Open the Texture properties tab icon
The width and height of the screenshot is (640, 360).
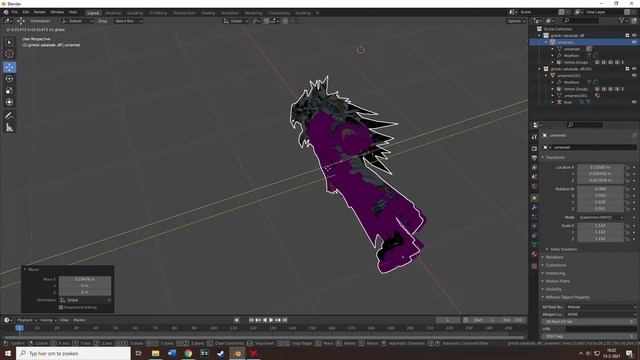pyautogui.click(x=534, y=266)
